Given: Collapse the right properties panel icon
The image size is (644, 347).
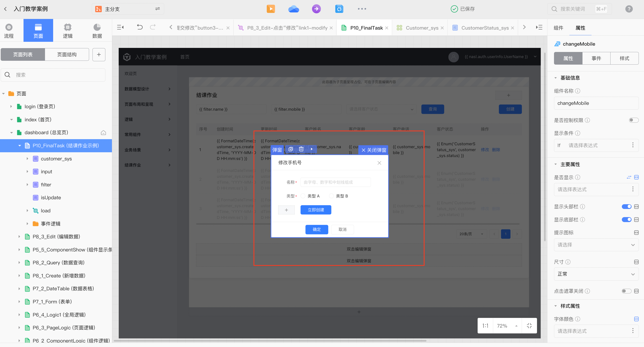Looking at the screenshot, I should point(539,28).
